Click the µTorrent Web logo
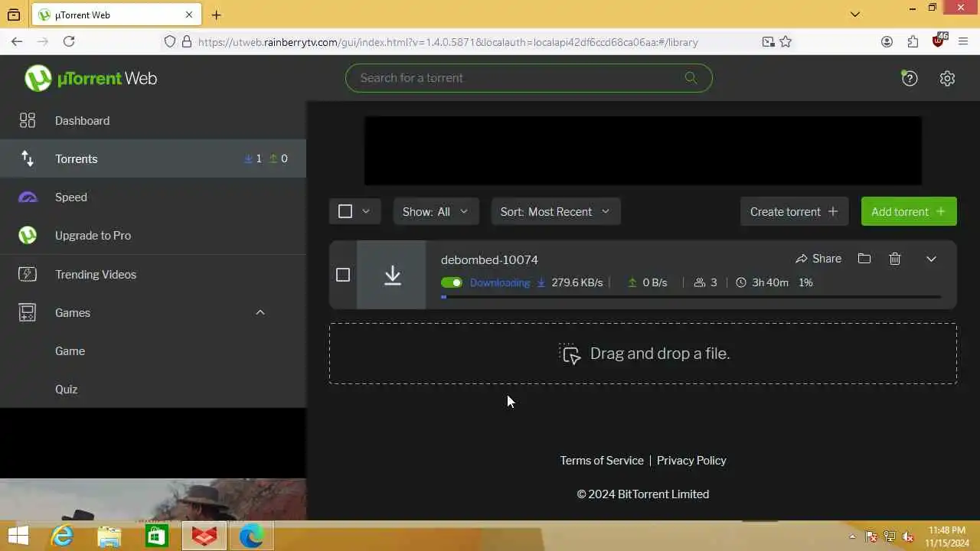Image resolution: width=980 pixels, height=551 pixels. [x=90, y=78]
